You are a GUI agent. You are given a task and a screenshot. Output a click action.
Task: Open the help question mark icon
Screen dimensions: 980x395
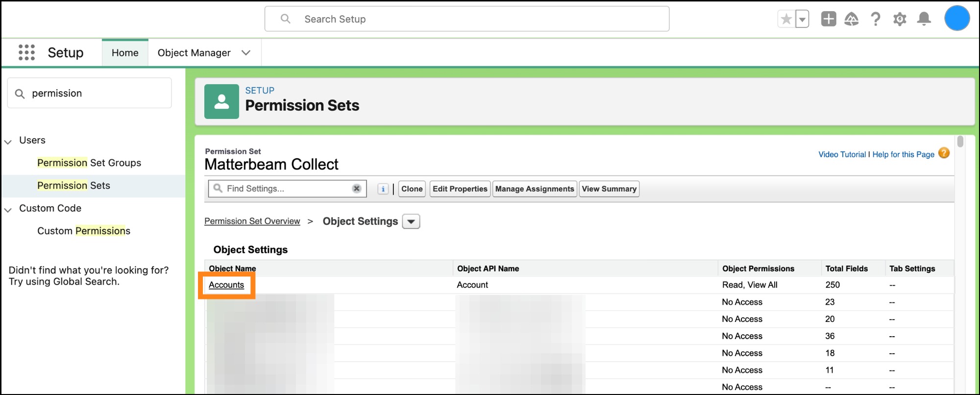pyautogui.click(x=876, y=19)
